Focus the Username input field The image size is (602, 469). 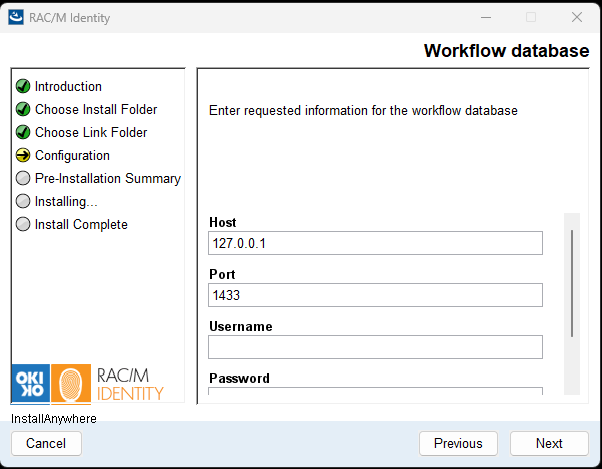point(375,347)
